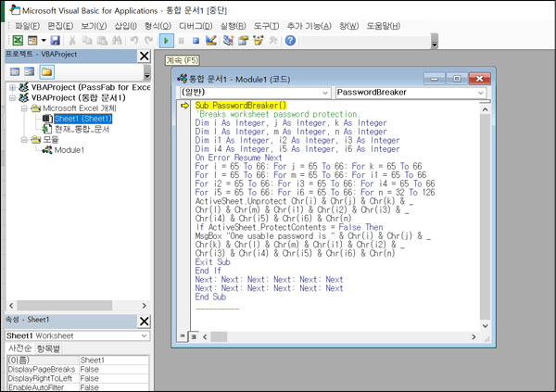Screen dimensions: 556x392
Task: Open the PasswordBreaker procedure dropdown
Action: (481, 93)
